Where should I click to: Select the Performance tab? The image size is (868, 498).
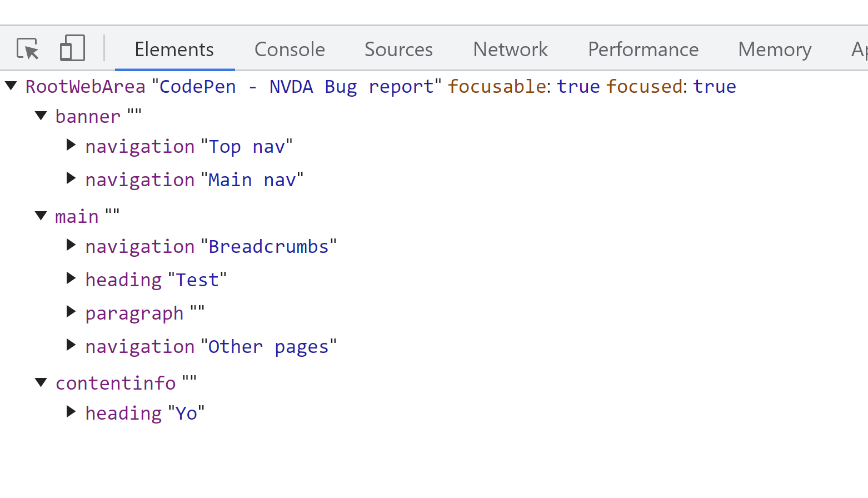[x=643, y=49]
